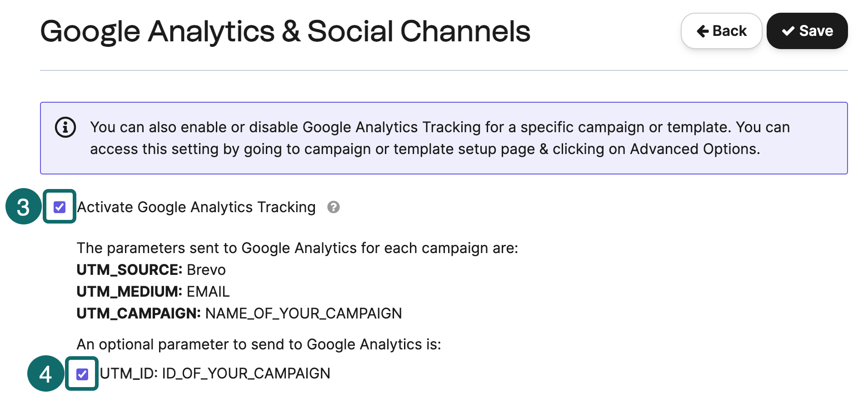Click the 'parameters sent to Google Analytics' sentence

click(297, 248)
